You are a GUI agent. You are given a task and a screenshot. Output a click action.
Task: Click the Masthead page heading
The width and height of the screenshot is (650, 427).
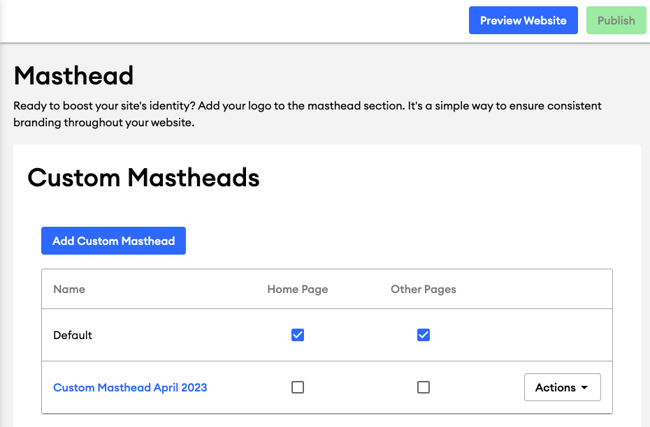pyautogui.click(x=74, y=75)
